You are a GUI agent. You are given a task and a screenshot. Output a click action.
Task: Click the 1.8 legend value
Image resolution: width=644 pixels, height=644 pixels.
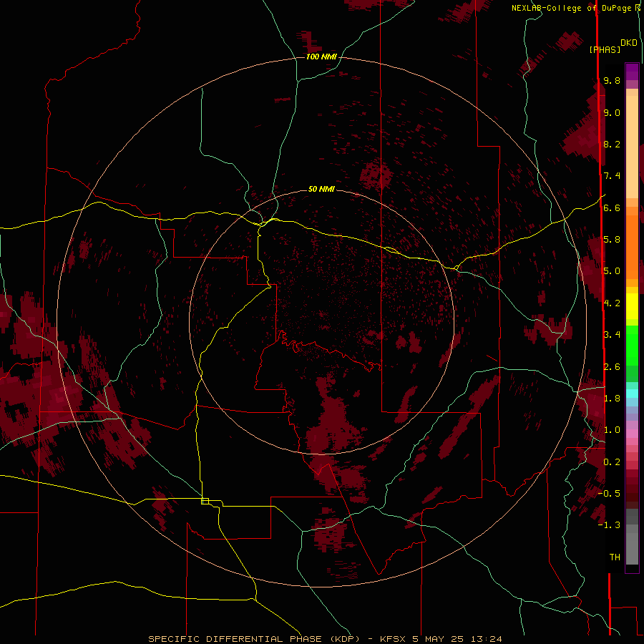[612, 399]
